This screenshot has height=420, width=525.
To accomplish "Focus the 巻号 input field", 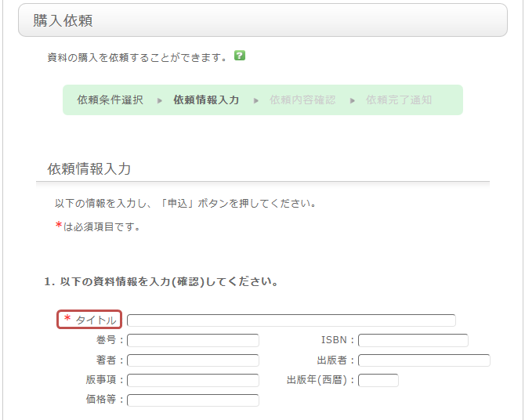I will click(x=193, y=340).
